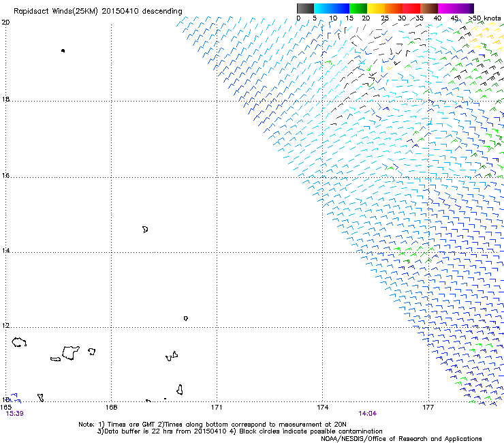The image size is (504, 443).
Task: Click the note 'Times are GMT'
Action: (130, 425)
